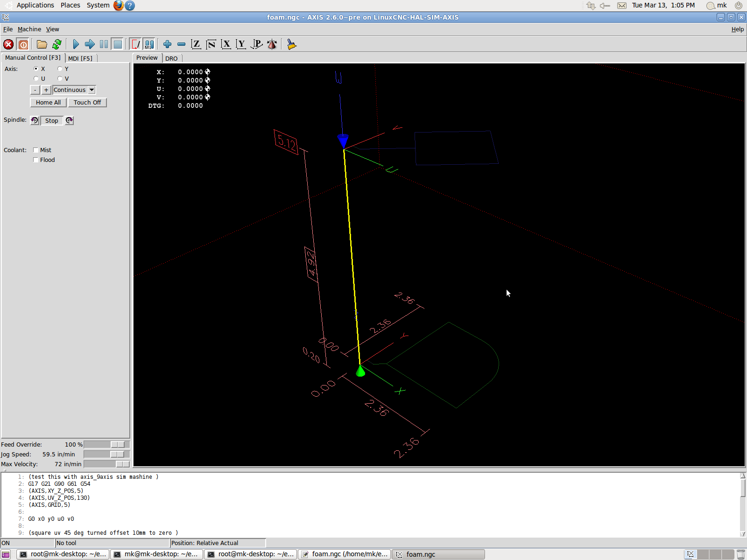Open the Machine menu
Image resolution: width=747 pixels, height=560 pixels.
(x=29, y=29)
